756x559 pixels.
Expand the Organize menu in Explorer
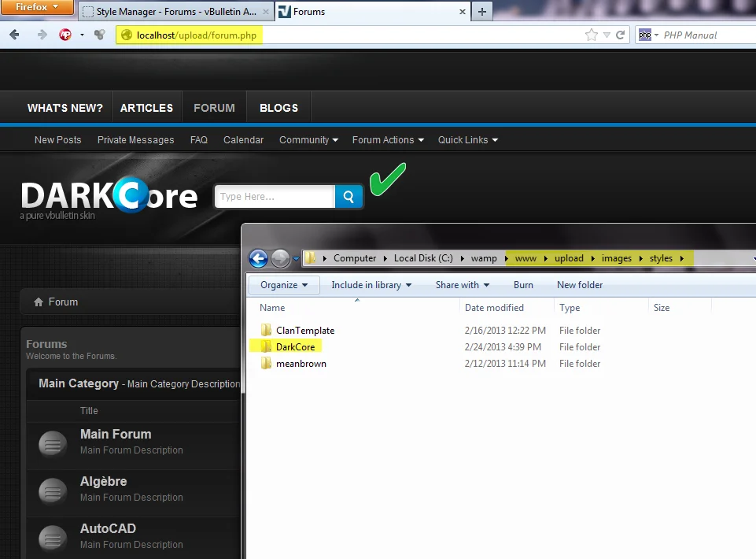click(284, 285)
